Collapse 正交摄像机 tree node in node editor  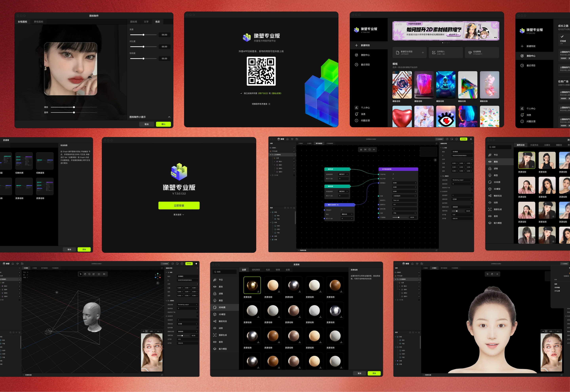coord(271,155)
